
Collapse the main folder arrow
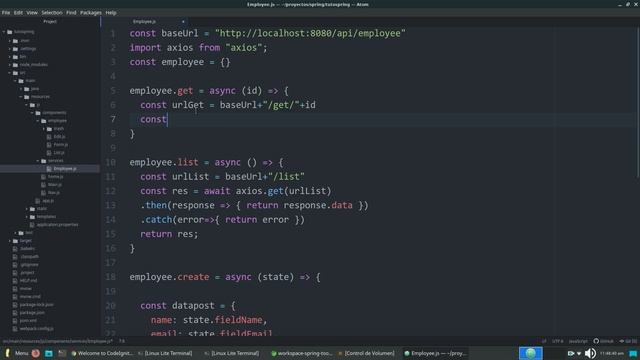pos(16,81)
